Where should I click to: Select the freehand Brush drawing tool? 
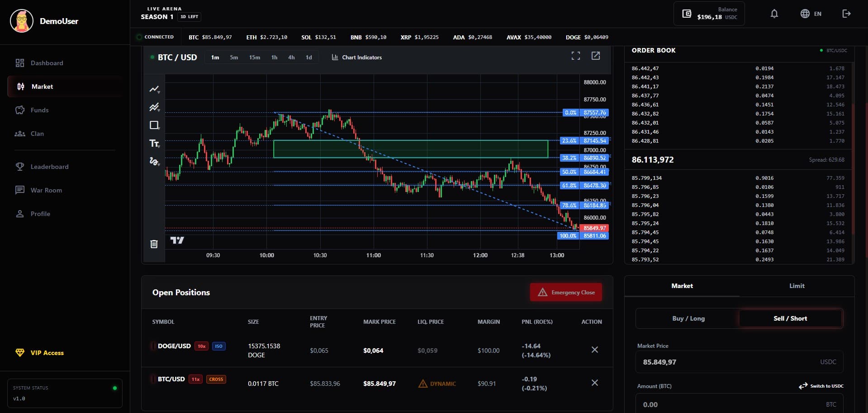click(x=154, y=162)
